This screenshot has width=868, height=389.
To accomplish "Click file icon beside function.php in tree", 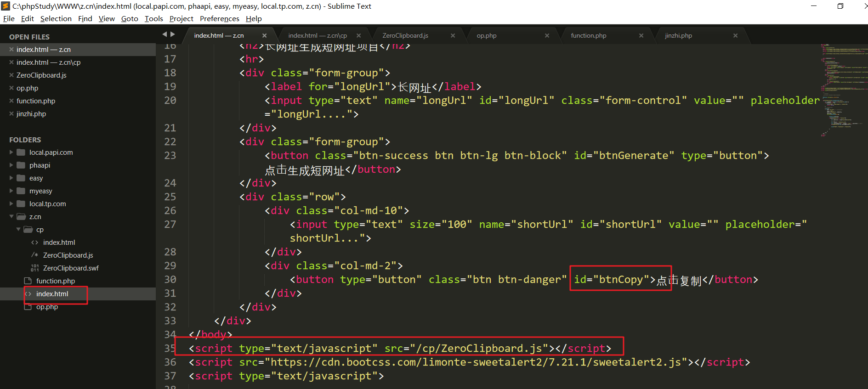I will click(27, 281).
